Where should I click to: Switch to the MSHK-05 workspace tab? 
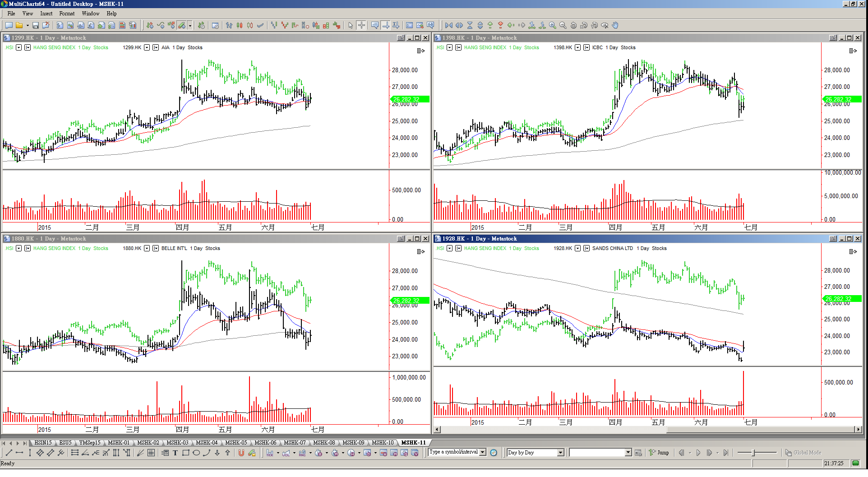(x=236, y=443)
